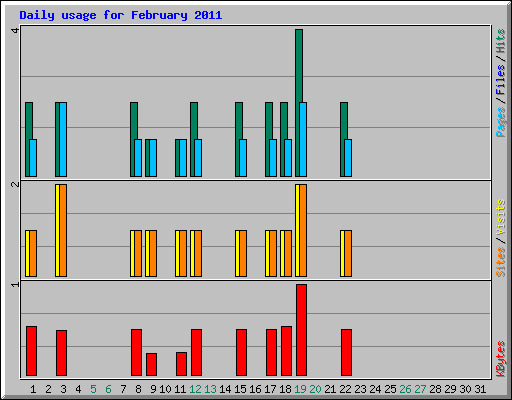Click the Sites legend label
Image resolution: width=512 pixels, height=400 pixels.
[x=500, y=262]
